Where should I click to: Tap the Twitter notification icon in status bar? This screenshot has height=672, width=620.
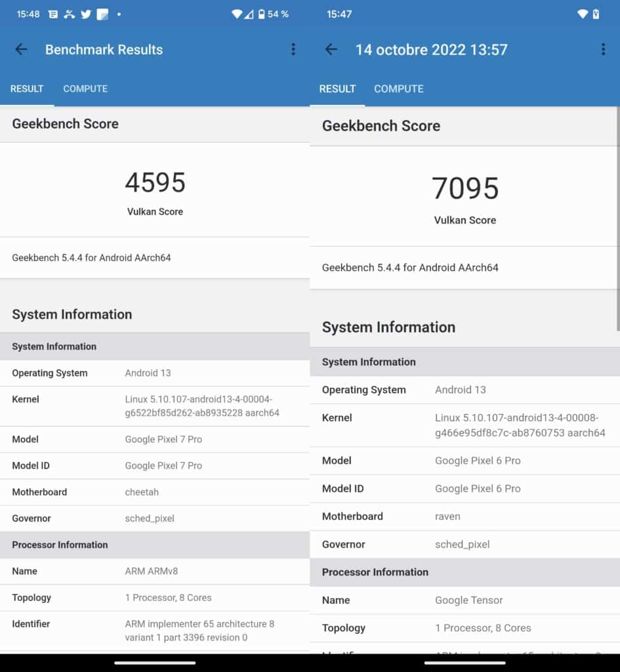coord(86,14)
